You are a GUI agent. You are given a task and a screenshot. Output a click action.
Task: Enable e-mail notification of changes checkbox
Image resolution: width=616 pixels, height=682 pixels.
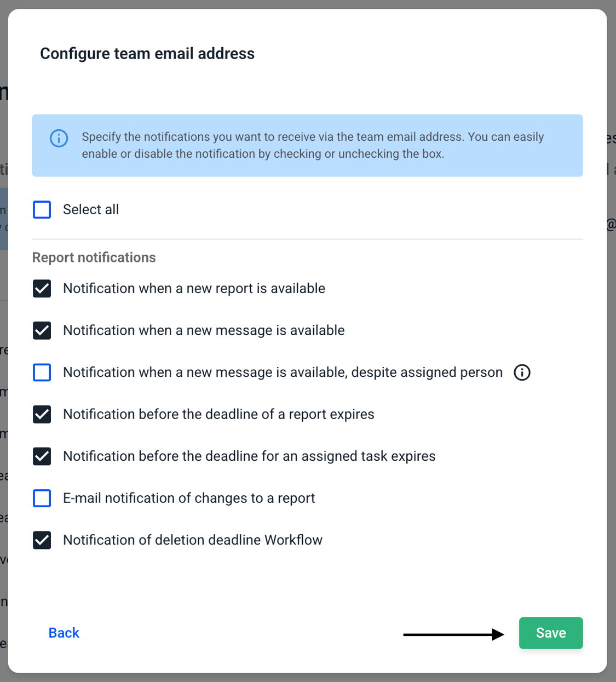42,498
